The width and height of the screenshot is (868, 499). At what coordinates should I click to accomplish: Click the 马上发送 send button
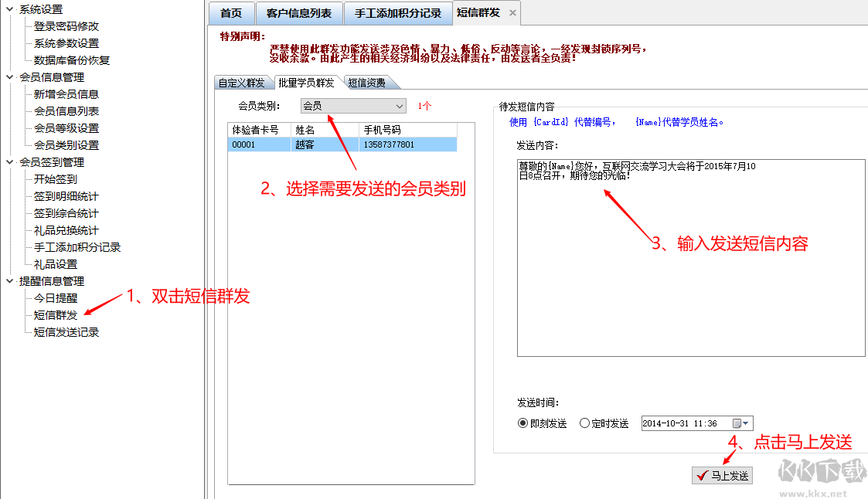point(722,475)
